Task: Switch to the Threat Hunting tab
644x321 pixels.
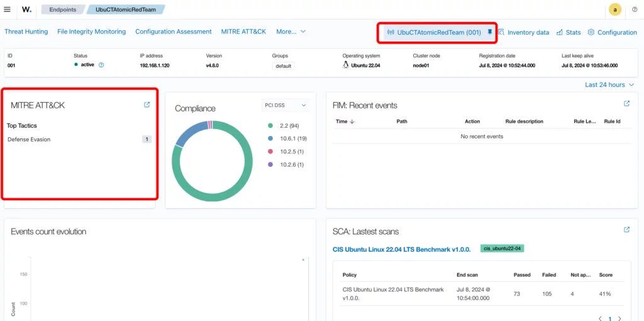Action: tap(26, 31)
